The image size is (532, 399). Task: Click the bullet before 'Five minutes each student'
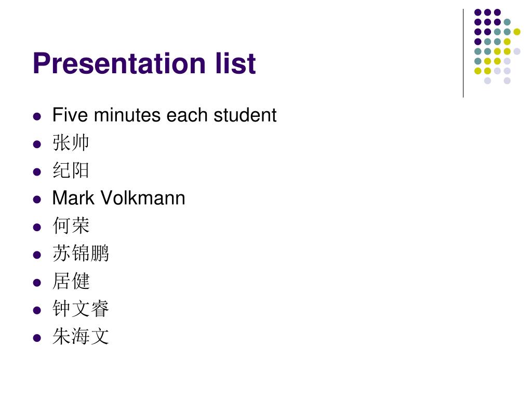click(37, 117)
